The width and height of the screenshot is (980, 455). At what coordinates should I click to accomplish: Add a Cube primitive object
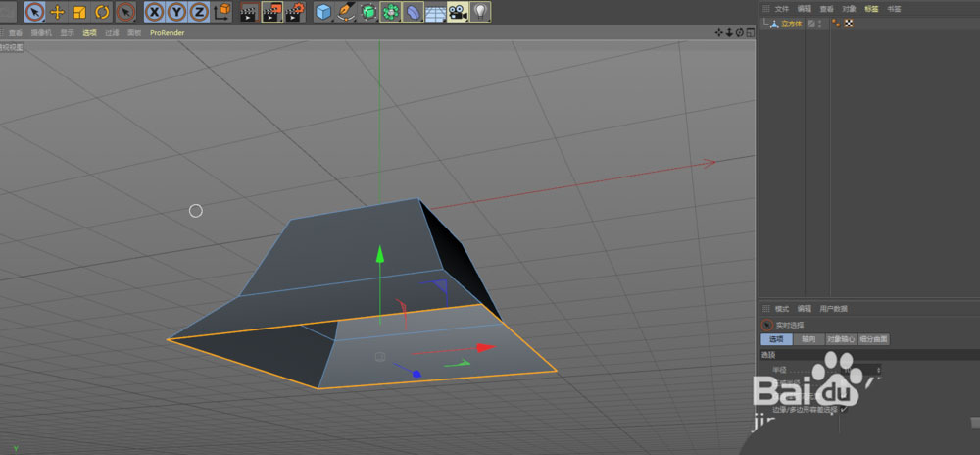pyautogui.click(x=323, y=12)
